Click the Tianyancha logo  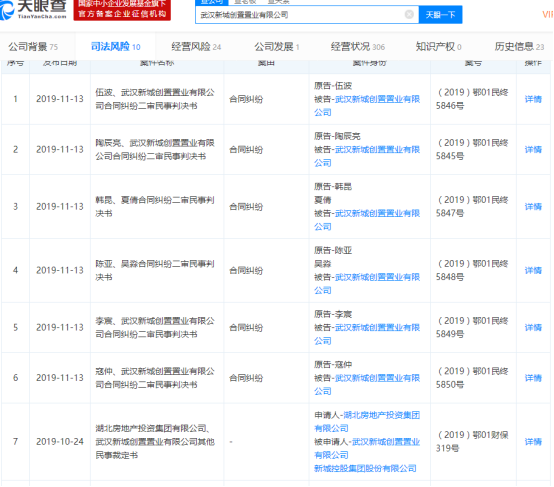(x=33, y=10)
